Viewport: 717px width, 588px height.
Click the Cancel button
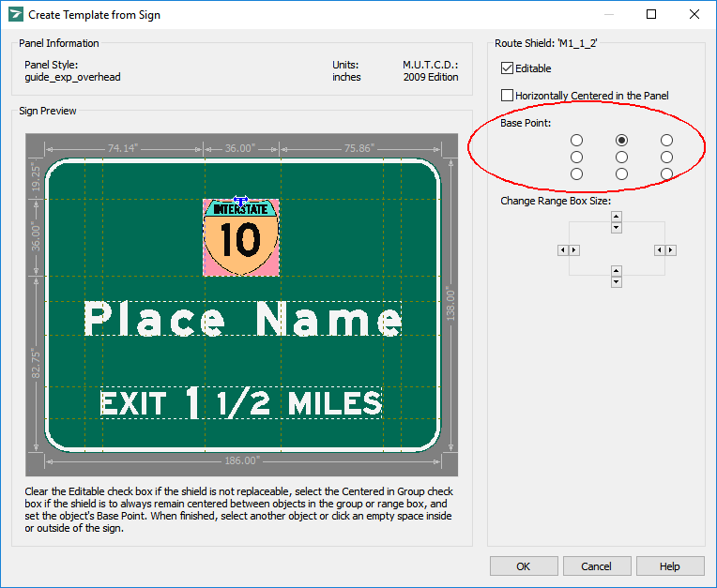[x=597, y=566]
